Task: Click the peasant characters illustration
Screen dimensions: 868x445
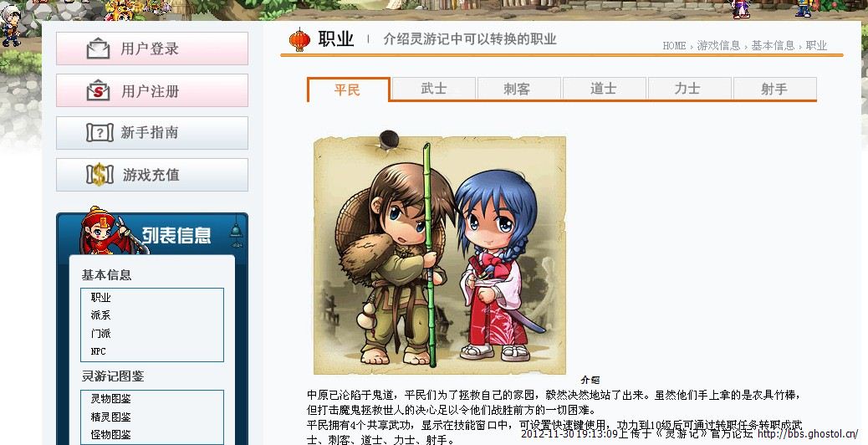Action: 440,256
